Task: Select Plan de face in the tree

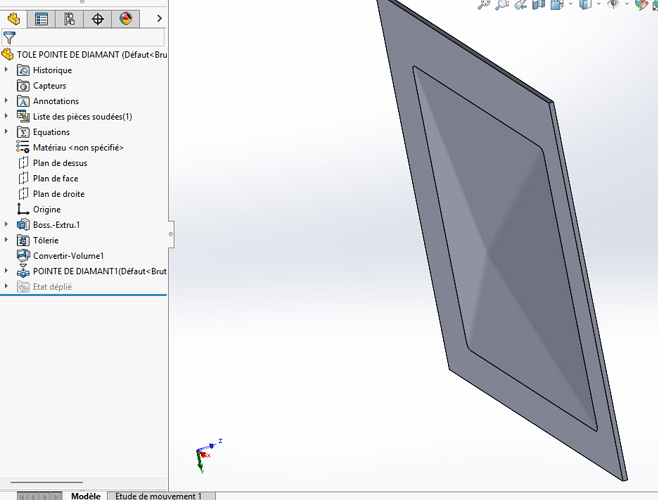Action: [58, 178]
